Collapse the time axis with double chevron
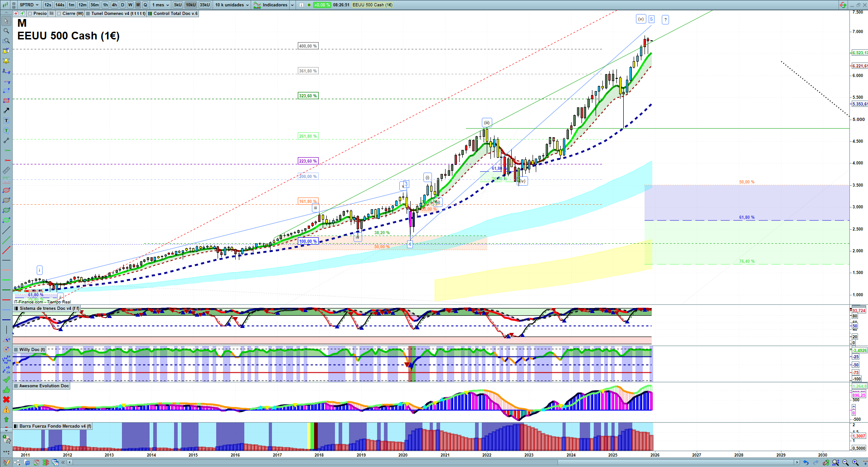This screenshot has height=467, width=868. [63, 462]
